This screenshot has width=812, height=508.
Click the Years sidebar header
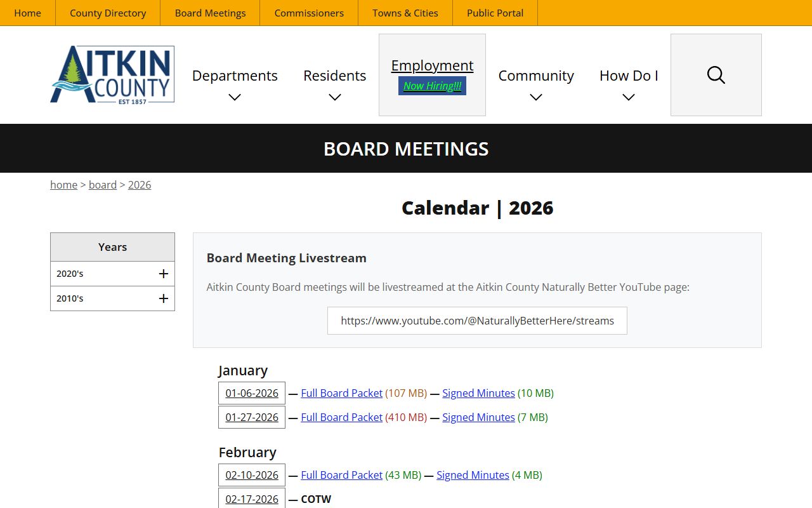click(x=112, y=247)
